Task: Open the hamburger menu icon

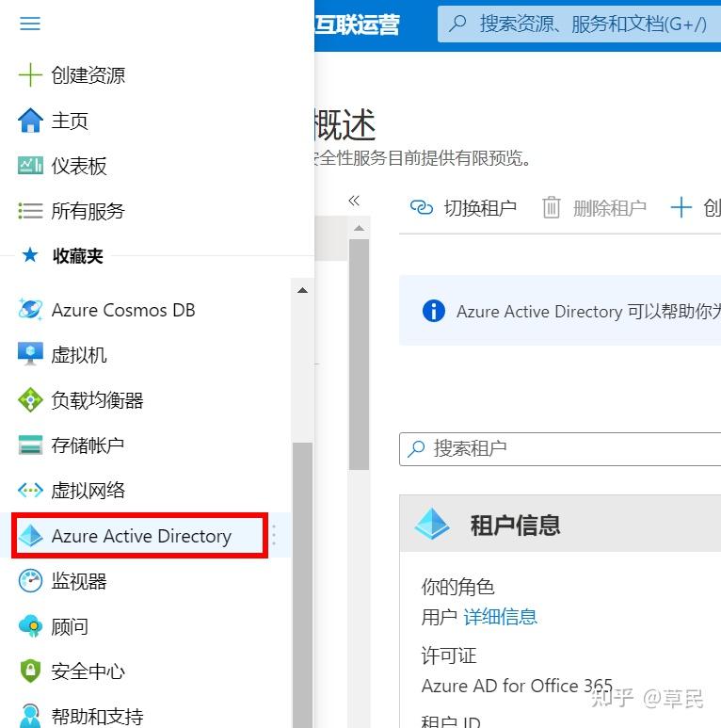Action: [x=30, y=24]
